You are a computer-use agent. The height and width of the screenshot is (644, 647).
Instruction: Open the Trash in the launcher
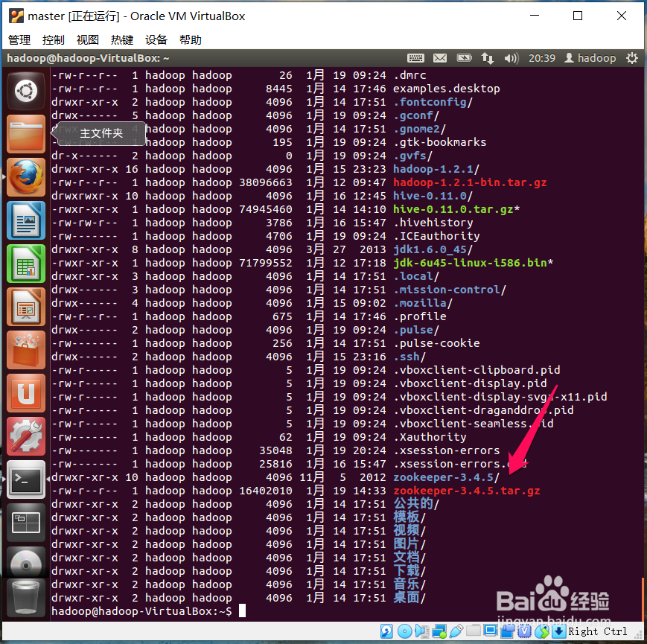(26, 597)
